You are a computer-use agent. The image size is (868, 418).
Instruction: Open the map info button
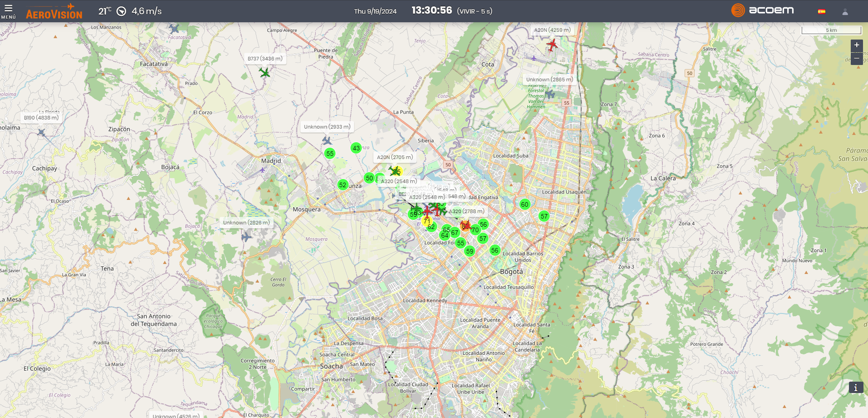point(856,388)
